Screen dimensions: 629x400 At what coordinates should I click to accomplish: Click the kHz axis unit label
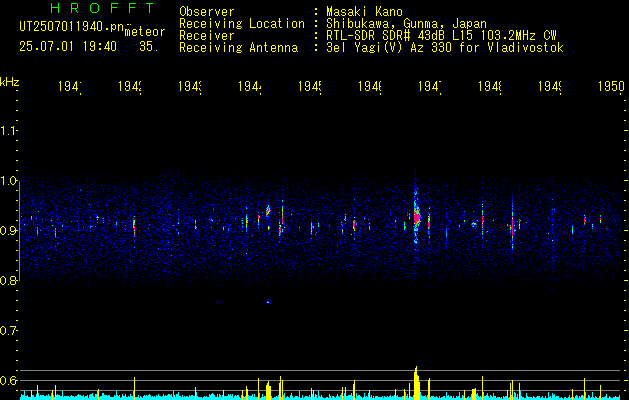(x=10, y=82)
